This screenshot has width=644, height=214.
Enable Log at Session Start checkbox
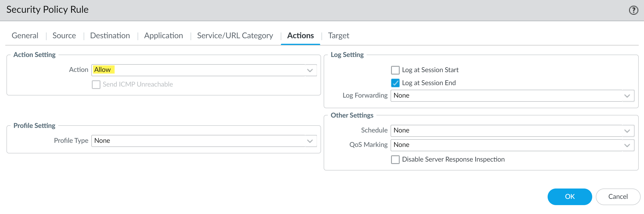(x=395, y=70)
